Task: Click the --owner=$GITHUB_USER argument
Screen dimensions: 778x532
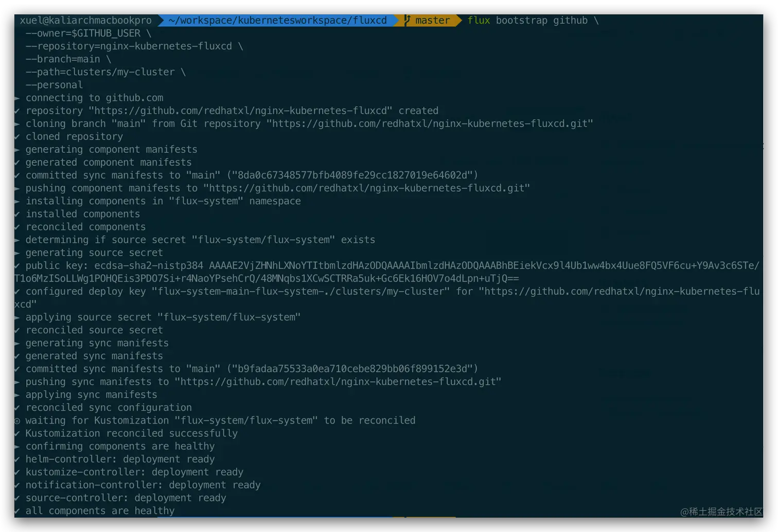Action: [x=83, y=33]
